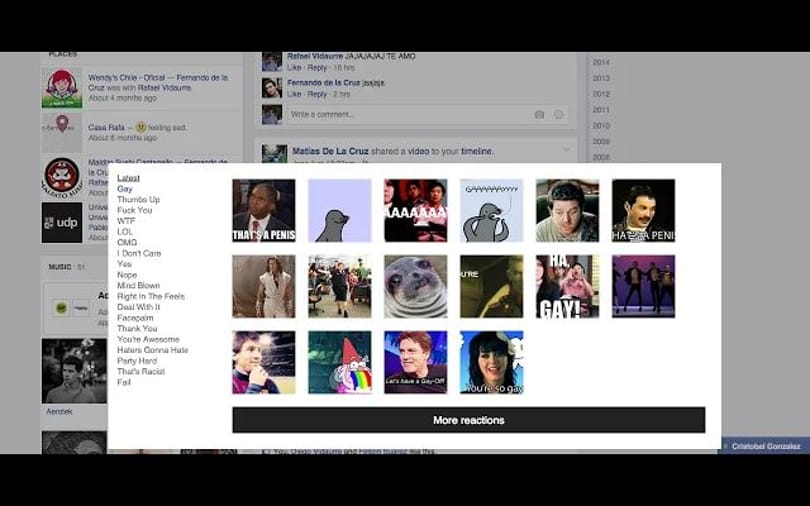This screenshot has width=810, height=506.
Task: Open the Wendy's Chile page icon
Action: click(62, 88)
